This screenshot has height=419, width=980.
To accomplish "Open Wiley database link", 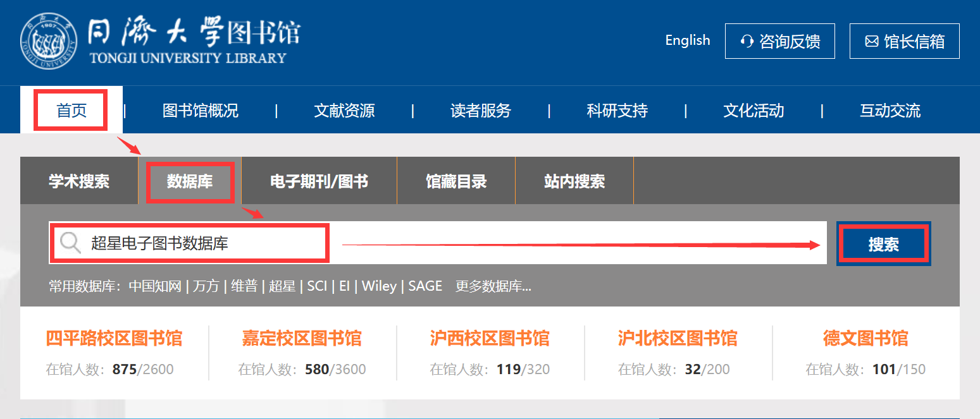I will [x=379, y=286].
